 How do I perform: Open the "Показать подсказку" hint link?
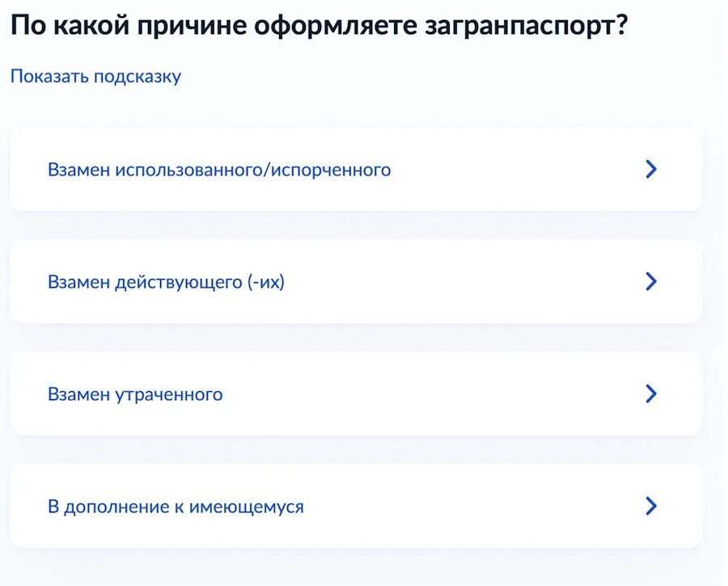point(95,76)
